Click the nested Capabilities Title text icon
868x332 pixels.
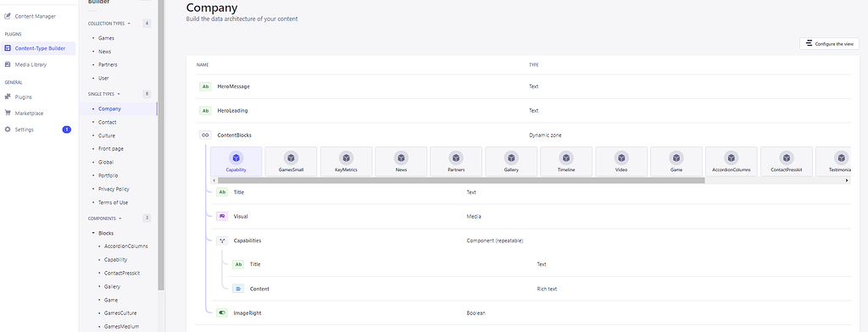tap(238, 264)
